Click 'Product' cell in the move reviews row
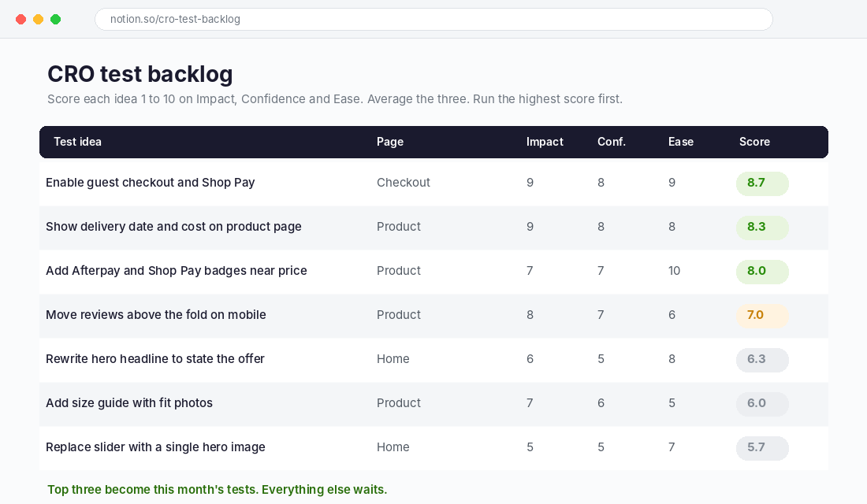 tap(399, 315)
